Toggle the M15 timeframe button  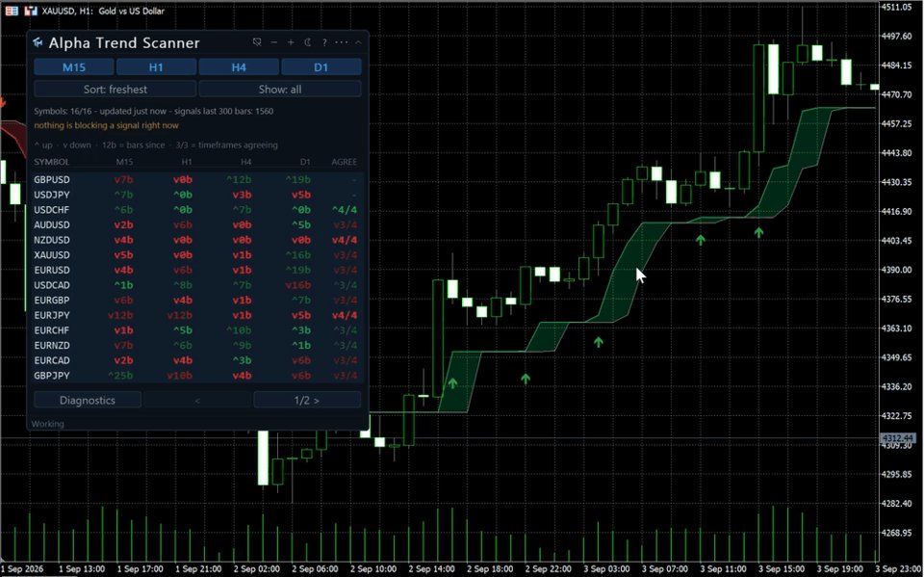point(74,67)
